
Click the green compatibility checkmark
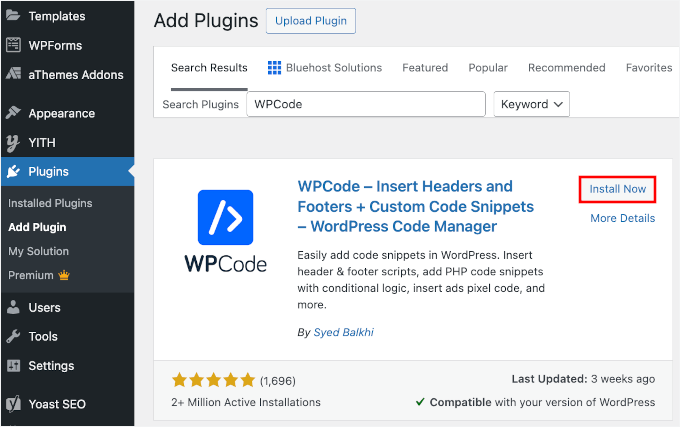(x=420, y=402)
